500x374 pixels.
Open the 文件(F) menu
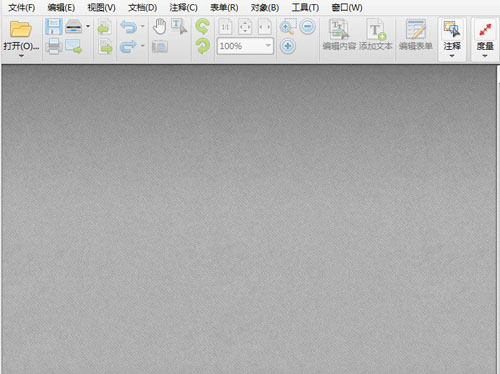pos(22,7)
